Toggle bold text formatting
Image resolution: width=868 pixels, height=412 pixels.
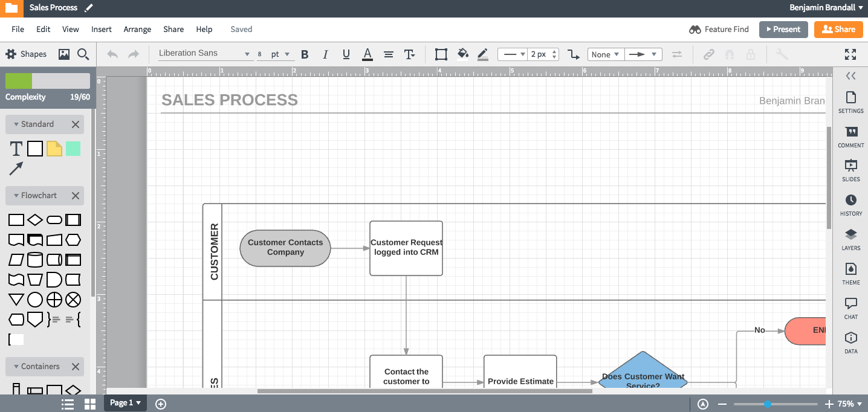[x=305, y=54]
